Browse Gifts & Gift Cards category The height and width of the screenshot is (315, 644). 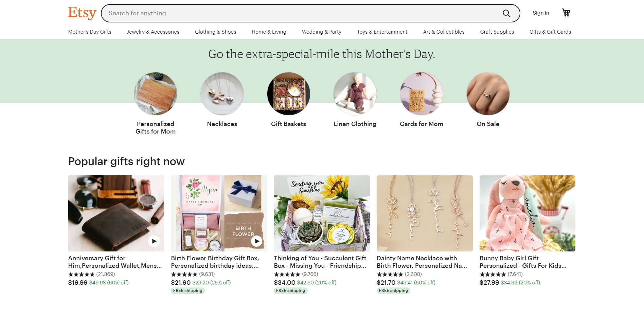[550, 32]
